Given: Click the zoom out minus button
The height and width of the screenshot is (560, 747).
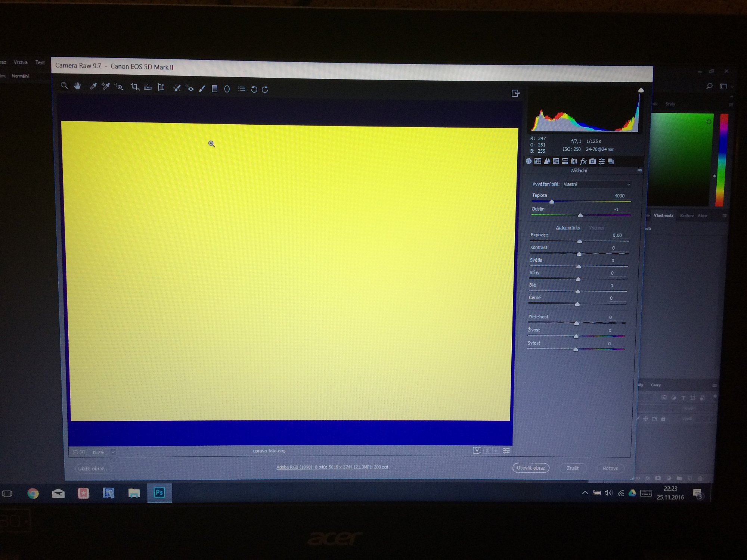Looking at the screenshot, I should (75, 452).
